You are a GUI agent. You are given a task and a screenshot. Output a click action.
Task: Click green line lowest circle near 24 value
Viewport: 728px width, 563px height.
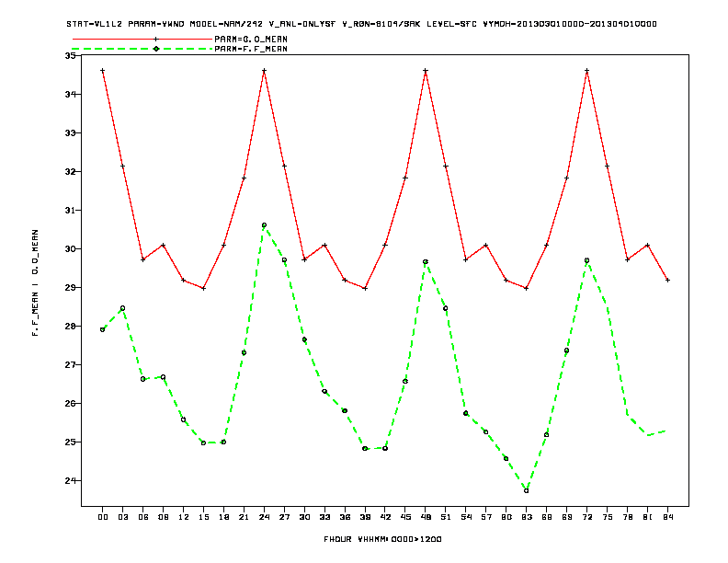click(527, 490)
